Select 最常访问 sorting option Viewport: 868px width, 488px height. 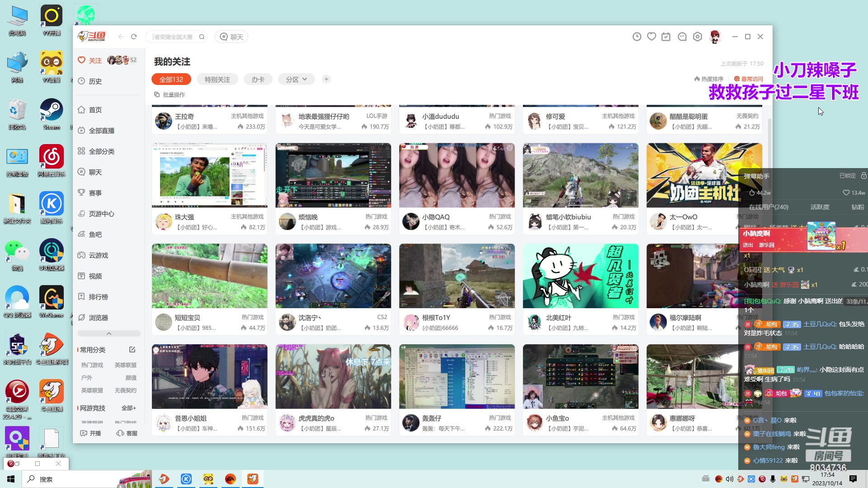click(x=748, y=79)
